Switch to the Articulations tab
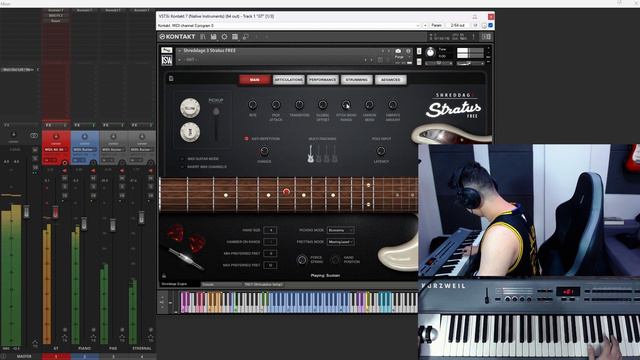Viewport: 640px width, 360px height. coord(289,80)
